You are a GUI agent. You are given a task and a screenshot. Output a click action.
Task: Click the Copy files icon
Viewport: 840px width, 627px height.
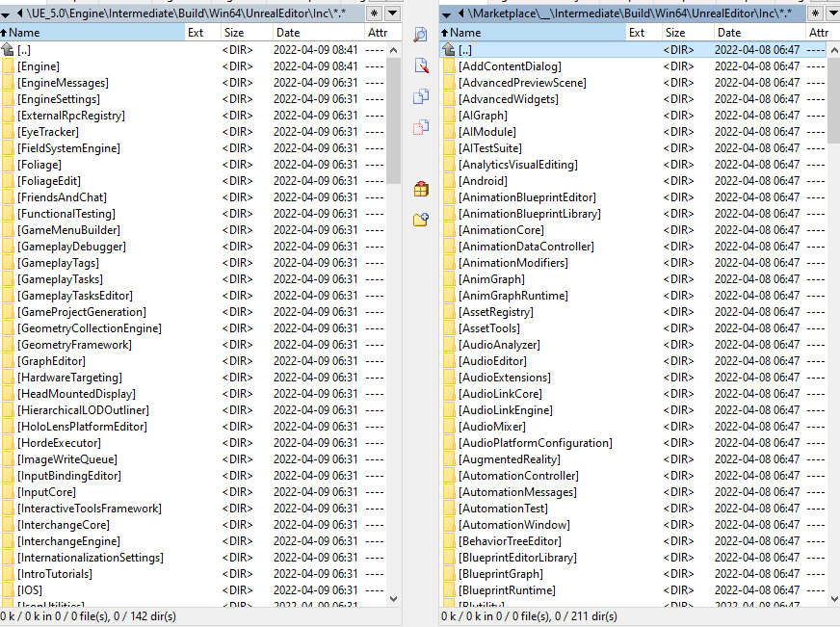pyautogui.click(x=419, y=96)
